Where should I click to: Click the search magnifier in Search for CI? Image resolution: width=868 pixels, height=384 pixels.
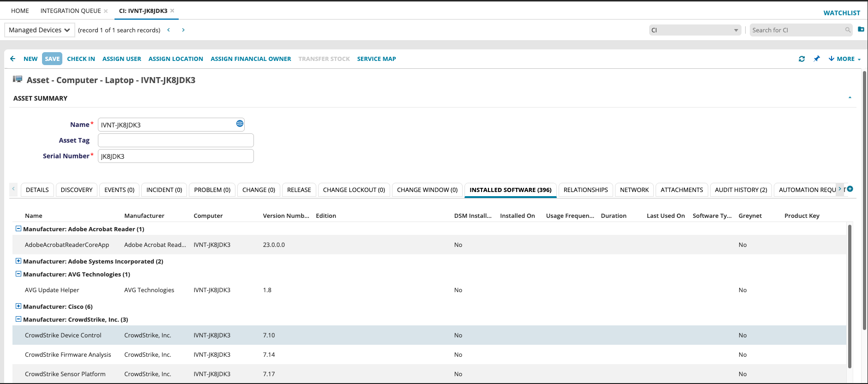pos(848,30)
